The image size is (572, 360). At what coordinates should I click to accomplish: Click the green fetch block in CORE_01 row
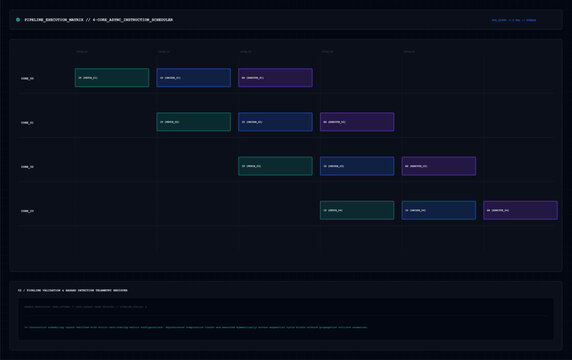coord(194,122)
